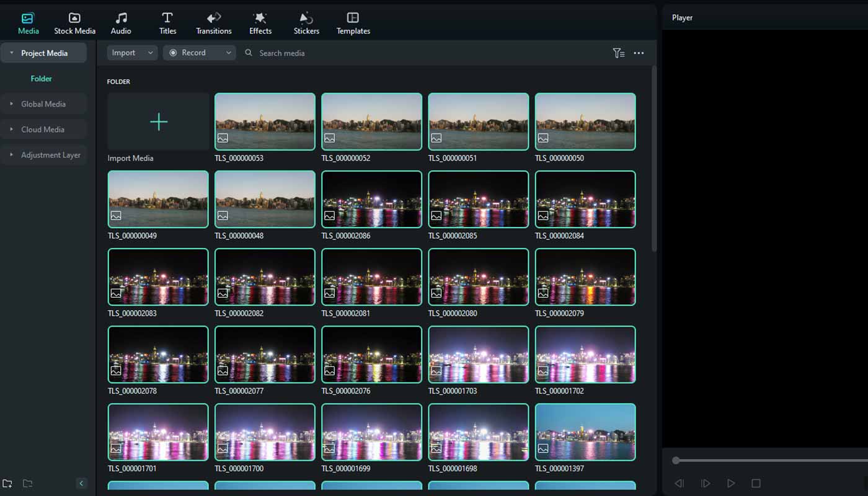
Task: Select thumbnail TLS_000002077
Action: coord(265,354)
